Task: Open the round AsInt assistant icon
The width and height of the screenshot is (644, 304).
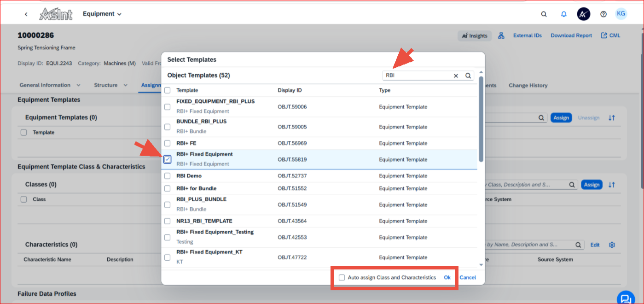Action: tap(584, 14)
